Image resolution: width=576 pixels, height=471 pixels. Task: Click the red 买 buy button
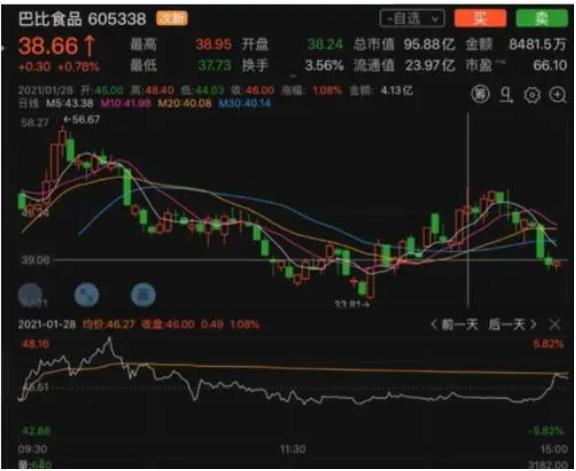[480, 18]
